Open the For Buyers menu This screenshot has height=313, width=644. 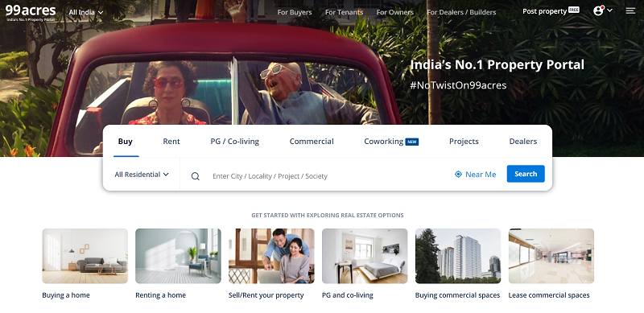295,12
